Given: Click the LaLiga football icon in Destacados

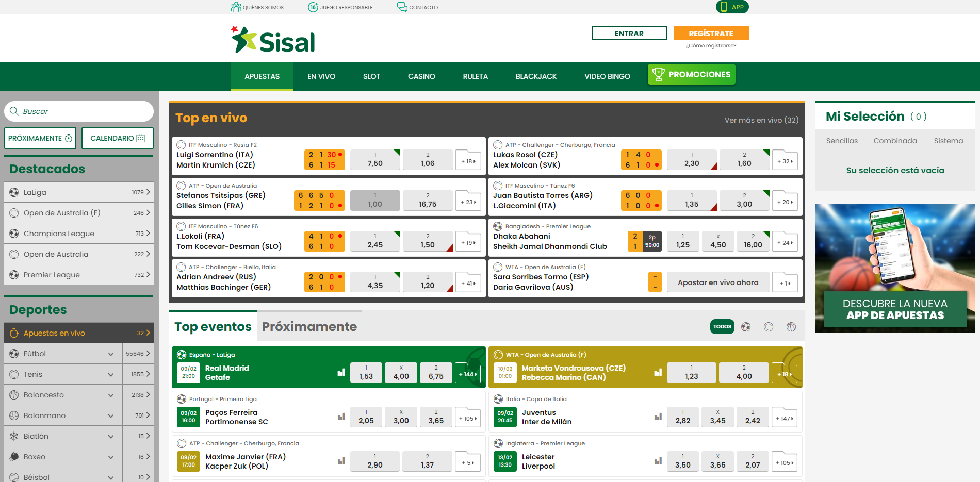Looking at the screenshot, I should point(14,192).
